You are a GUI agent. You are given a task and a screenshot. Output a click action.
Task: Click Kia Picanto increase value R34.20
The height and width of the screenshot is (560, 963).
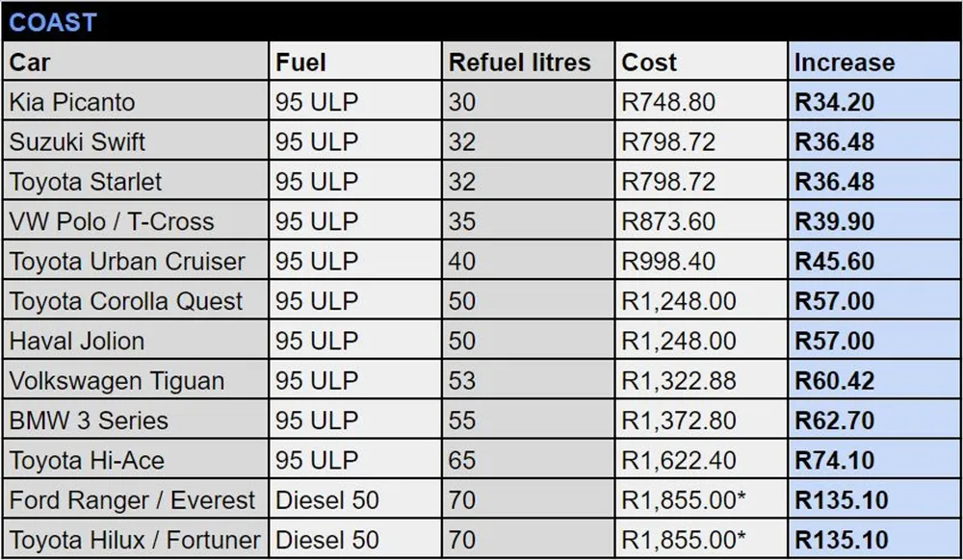coord(834,102)
